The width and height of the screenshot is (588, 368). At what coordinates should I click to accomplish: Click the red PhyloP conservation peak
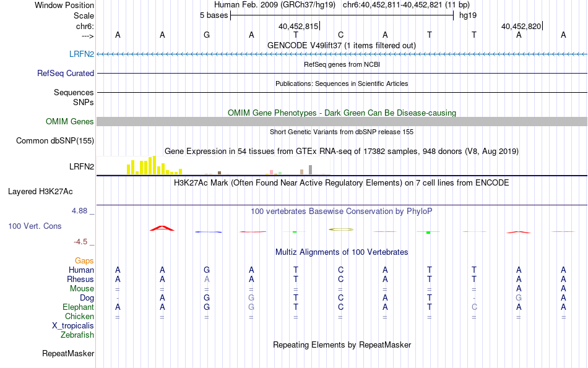[x=162, y=228]
